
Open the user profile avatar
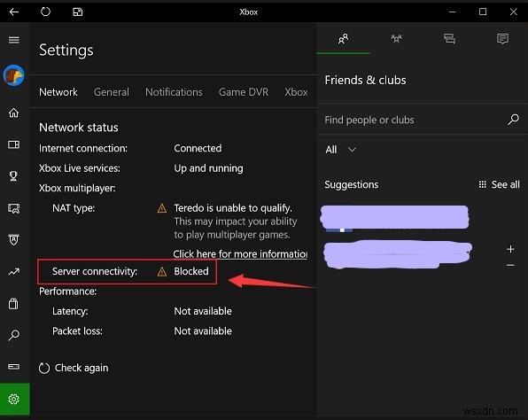[14, 75]
